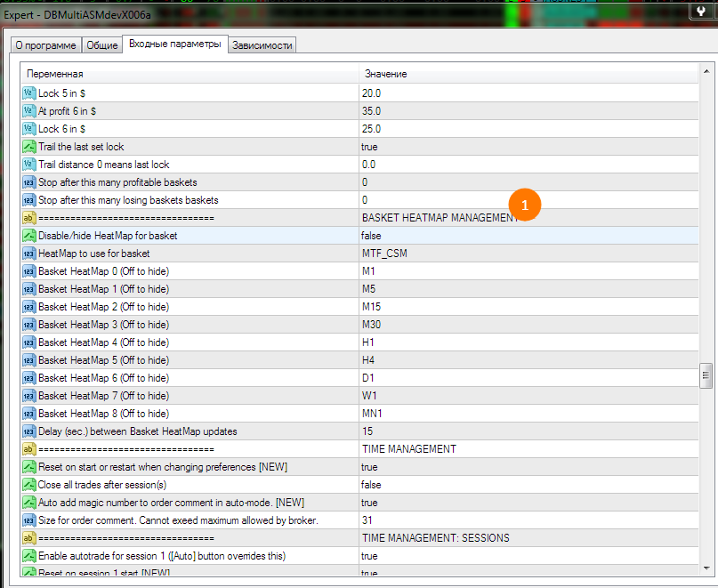Click the icon for Auto add magic number

[x=28, y=503]
